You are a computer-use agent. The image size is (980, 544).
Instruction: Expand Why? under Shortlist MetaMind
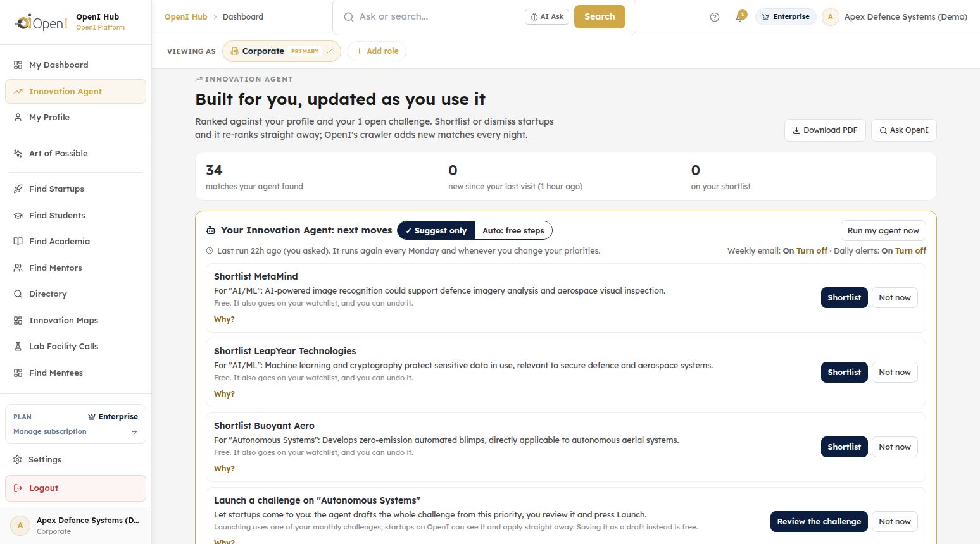pos(224,319)
